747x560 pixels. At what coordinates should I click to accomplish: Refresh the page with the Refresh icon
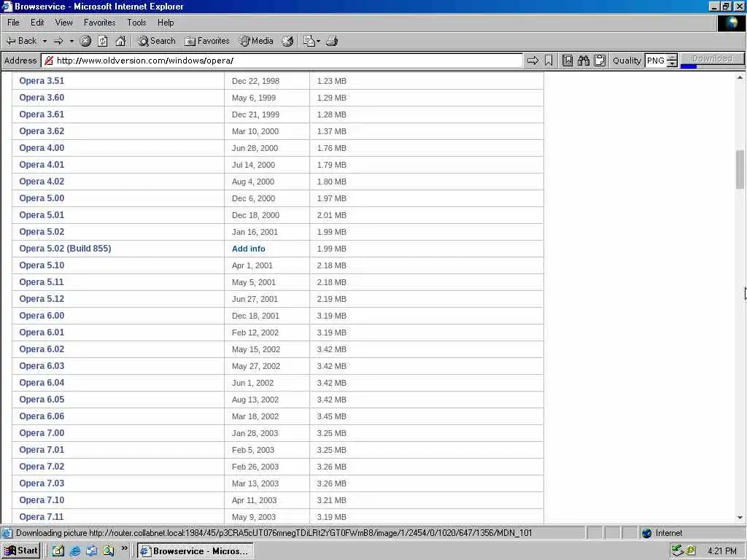(102, 41)
